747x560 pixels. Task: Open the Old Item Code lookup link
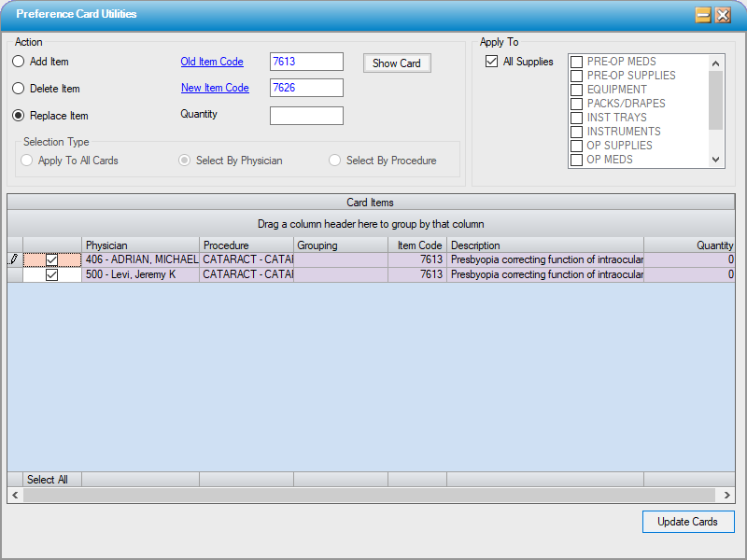(212, 62)
